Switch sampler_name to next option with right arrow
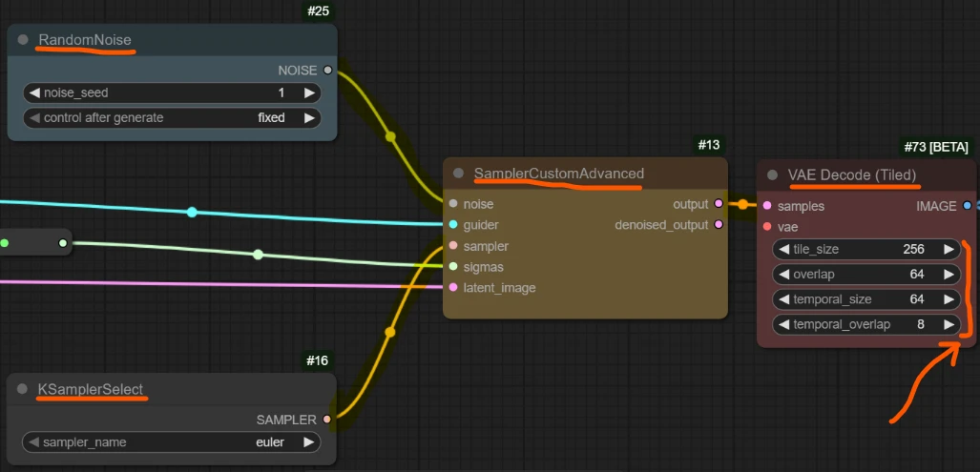The height and width of the screenshot is (472, 980). pyautogui.click(x=308, y=442)
